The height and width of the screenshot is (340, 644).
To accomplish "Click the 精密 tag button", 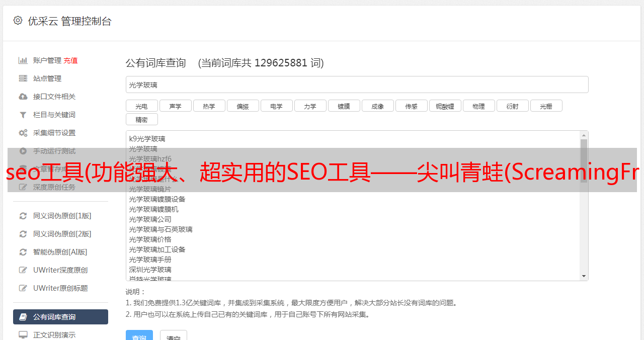I will (141, 119).
